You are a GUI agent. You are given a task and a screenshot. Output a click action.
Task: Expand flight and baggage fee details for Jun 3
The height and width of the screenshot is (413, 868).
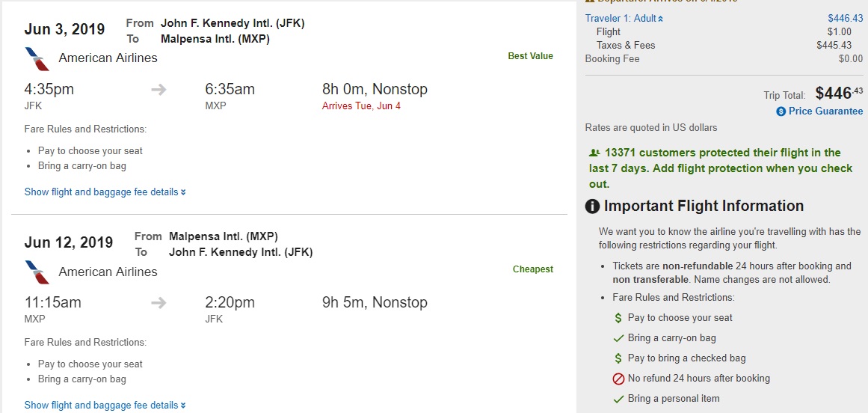coord(105,192)
